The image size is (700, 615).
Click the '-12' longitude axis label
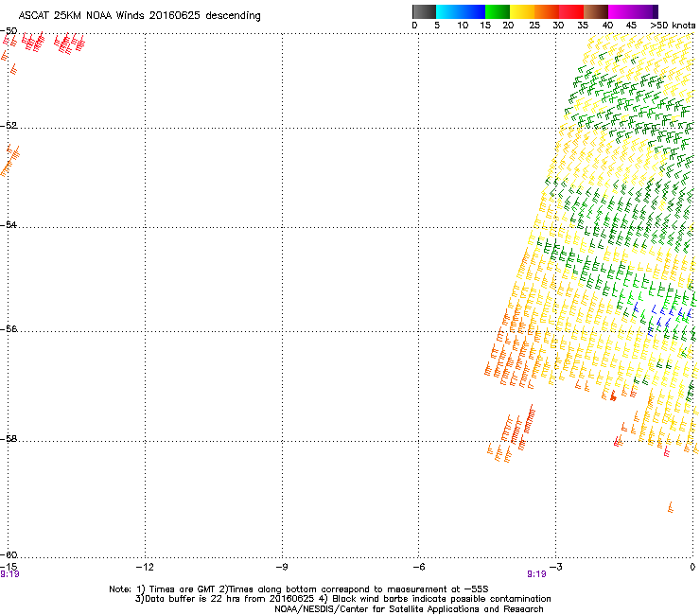[145, 567]
